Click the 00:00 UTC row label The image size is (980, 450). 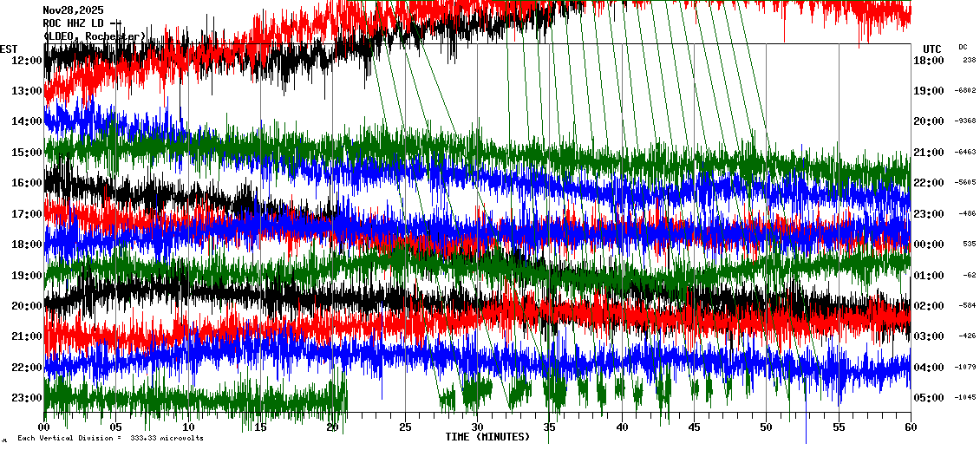(928, 245)
